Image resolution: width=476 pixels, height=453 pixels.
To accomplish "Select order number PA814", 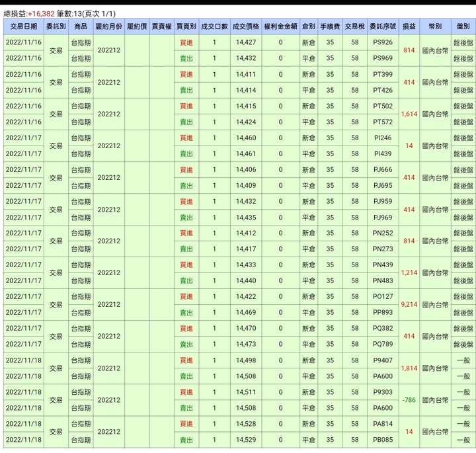I will click(x=383, y=424).
